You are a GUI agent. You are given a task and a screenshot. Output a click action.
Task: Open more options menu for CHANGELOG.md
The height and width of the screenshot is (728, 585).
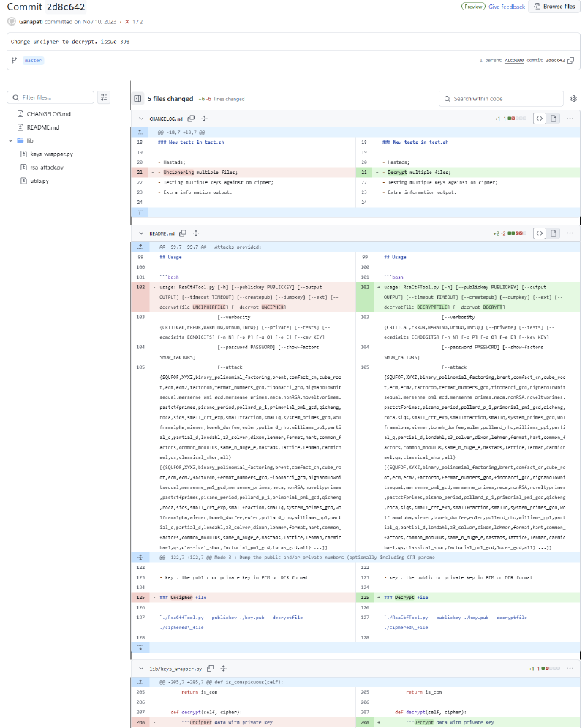(570, 119)
